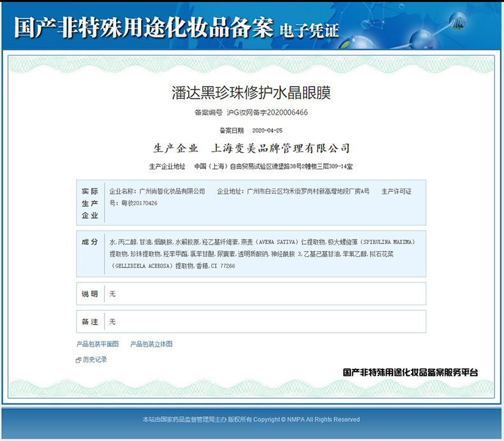Click the filing date 2020-04-25

click(267, 131)
